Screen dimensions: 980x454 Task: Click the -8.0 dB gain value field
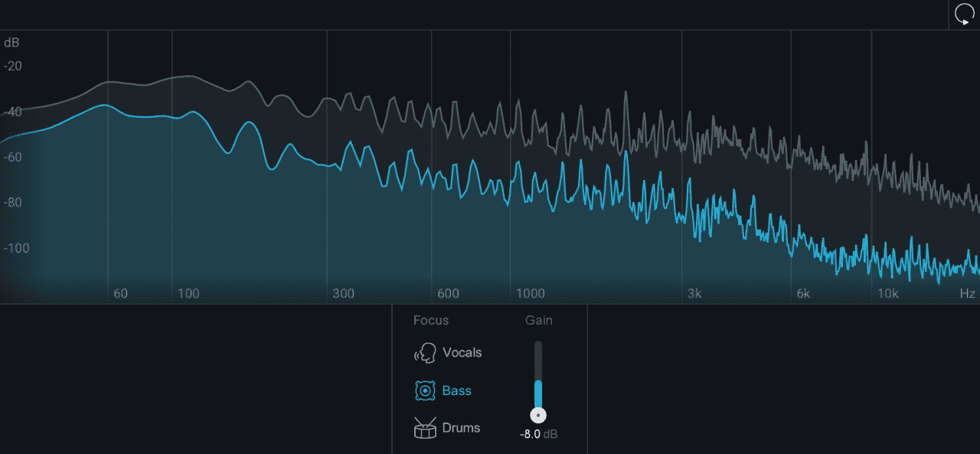[x=538, y=434]
